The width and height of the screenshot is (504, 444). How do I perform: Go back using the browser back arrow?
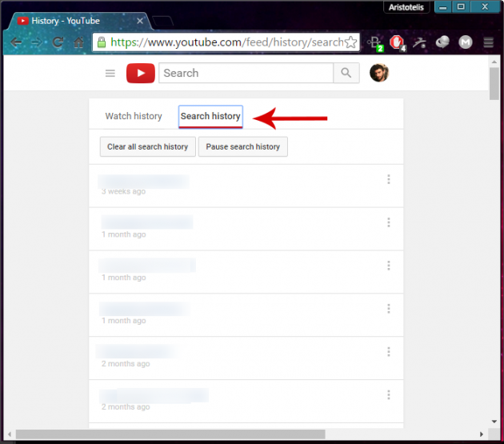coord(16,42)
